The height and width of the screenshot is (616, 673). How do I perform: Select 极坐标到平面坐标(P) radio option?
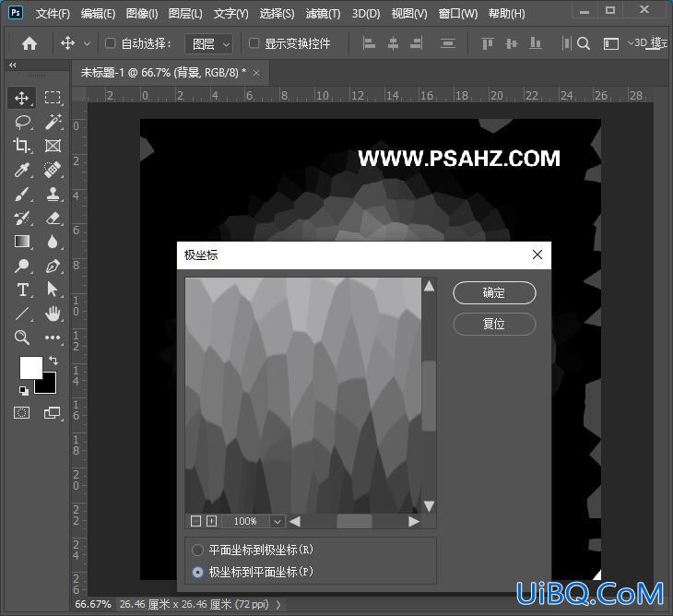[197, 573]
